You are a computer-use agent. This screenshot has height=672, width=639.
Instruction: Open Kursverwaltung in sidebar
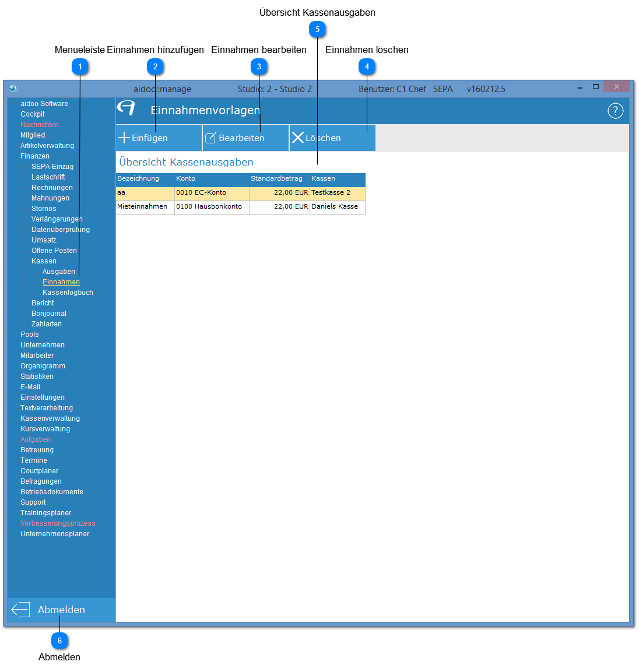point(45,429)
